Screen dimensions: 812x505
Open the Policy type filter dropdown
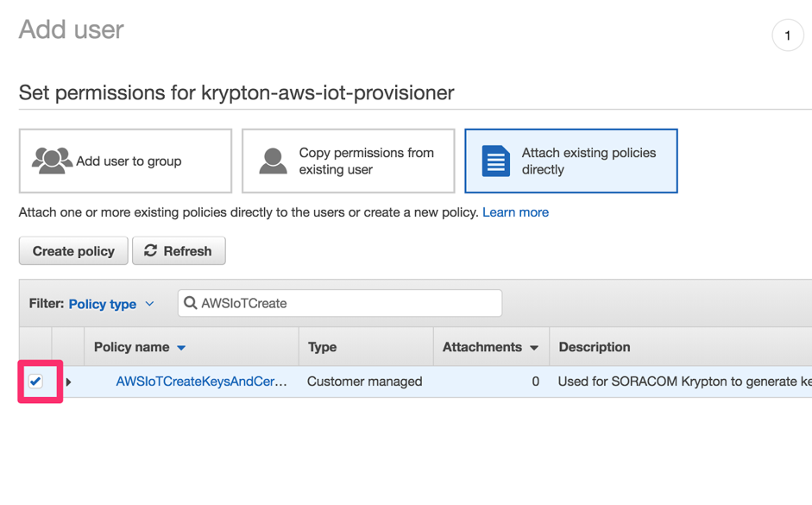point(111,304)
